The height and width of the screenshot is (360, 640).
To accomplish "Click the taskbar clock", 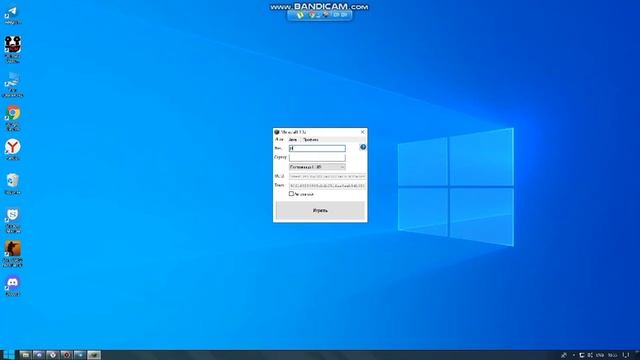I will (612, 355).
